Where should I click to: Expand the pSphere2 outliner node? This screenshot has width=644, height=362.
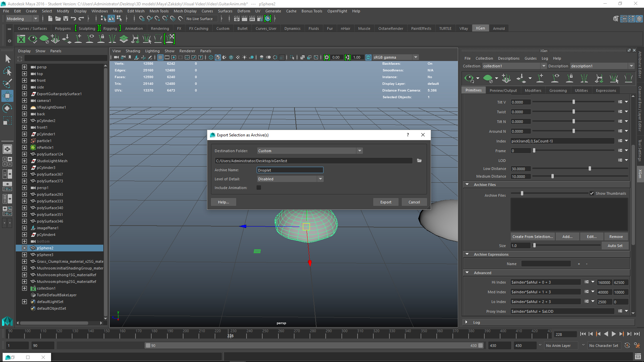click(24, 248)
